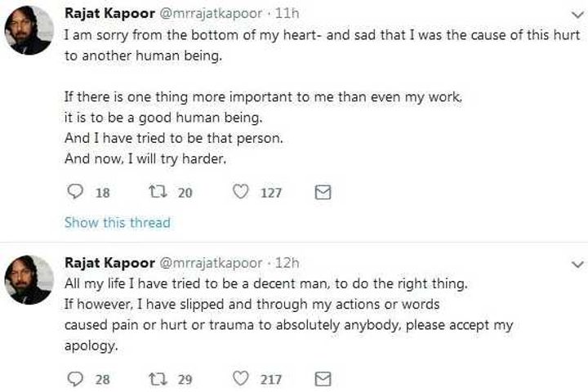Expand the chevron menu on 12h tweet
This screenshot has height=392, width=588.
click(x=577, y=264)
